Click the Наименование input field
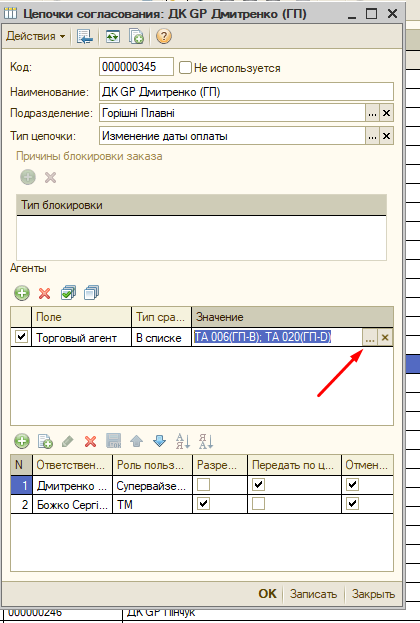 click(x=246, y=92)
